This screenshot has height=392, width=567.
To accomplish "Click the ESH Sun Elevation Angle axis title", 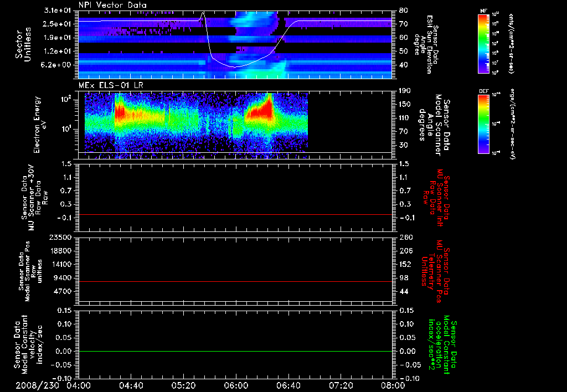I will coord(427,44).
